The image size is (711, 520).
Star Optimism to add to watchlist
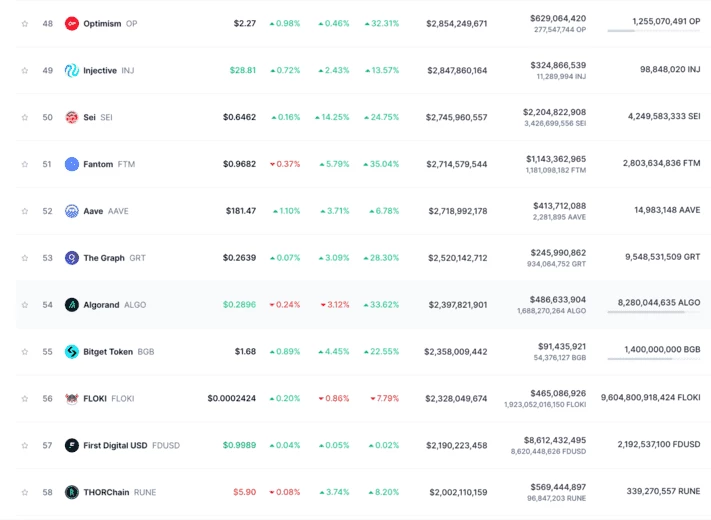(25, 24)
